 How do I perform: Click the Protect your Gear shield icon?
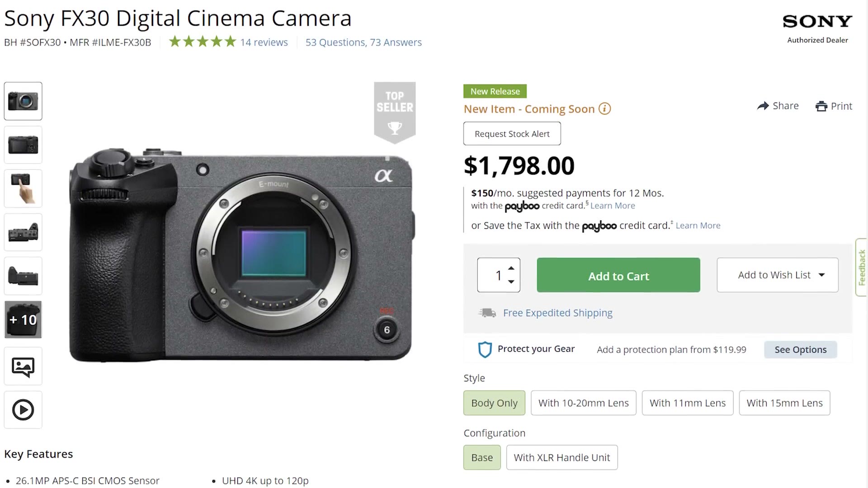[485, 349]
